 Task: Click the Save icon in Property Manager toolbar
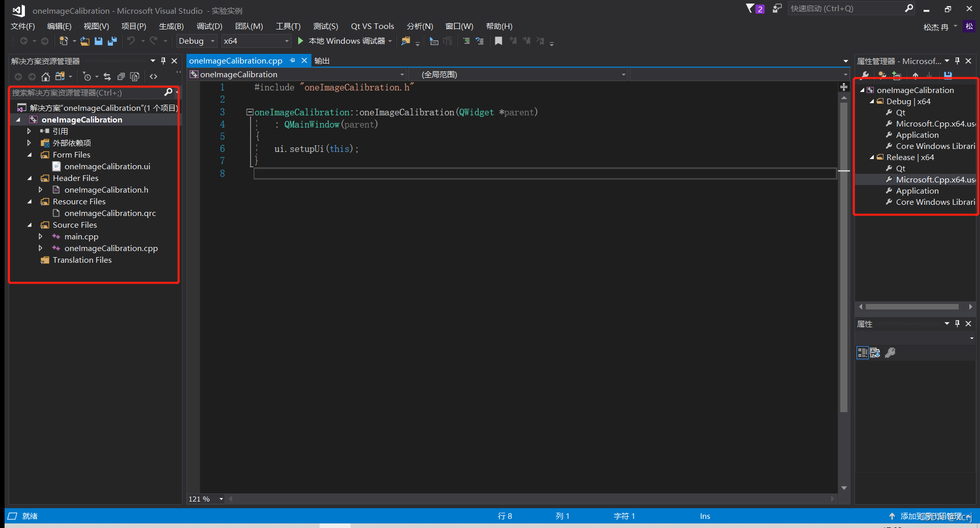click(x=948, y=75)
